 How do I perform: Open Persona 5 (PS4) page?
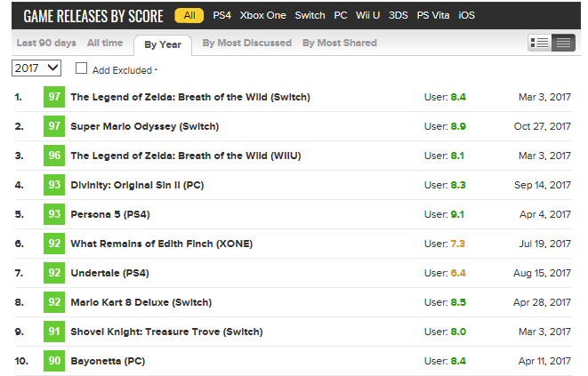110,214
